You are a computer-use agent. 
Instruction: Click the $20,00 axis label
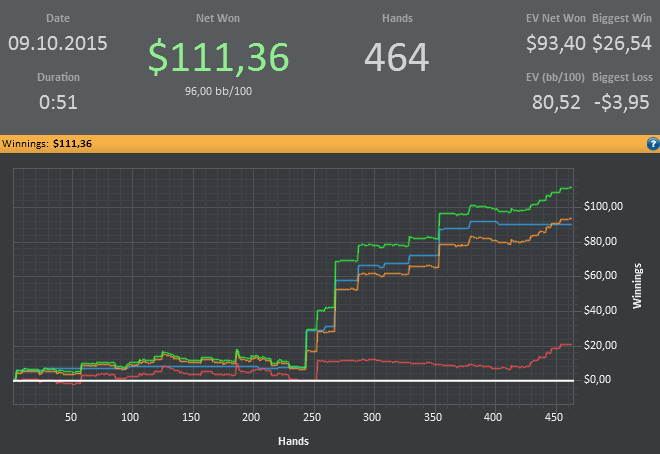pyautogui.click(x=600, y=345)
